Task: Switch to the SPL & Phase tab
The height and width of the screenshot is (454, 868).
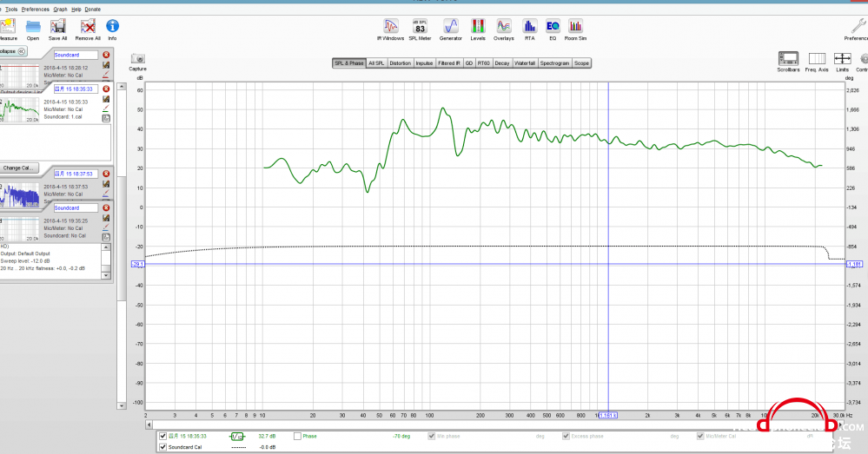Action: [349, 63]
